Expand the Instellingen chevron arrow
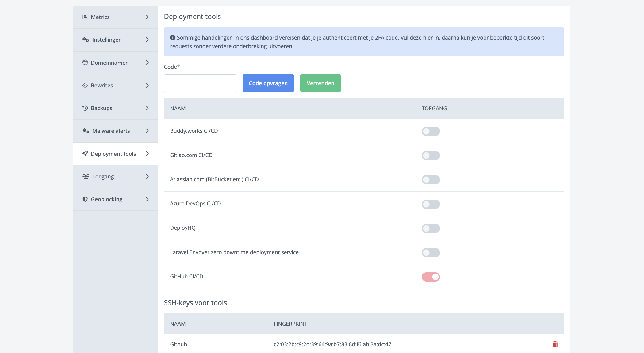This screenshot has width=644, height=353. (147, 40)
